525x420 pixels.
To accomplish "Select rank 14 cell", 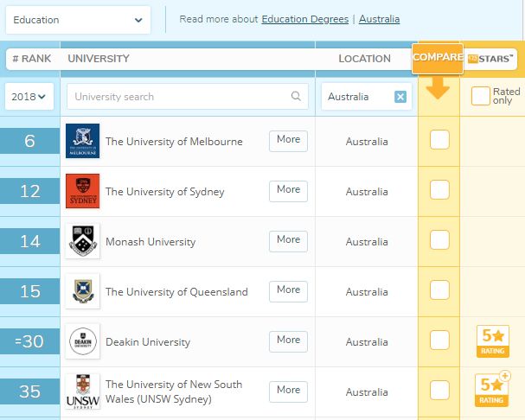I will pyautogui.click(x=29, y=241).
